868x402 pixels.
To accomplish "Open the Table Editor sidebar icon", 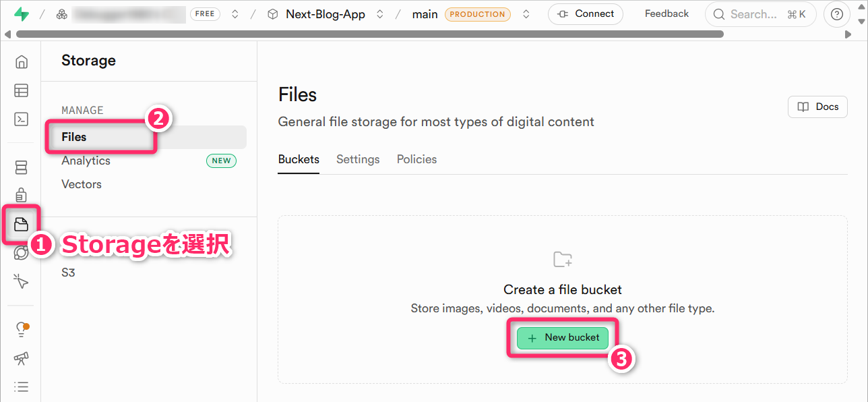I will click(22, 90).
